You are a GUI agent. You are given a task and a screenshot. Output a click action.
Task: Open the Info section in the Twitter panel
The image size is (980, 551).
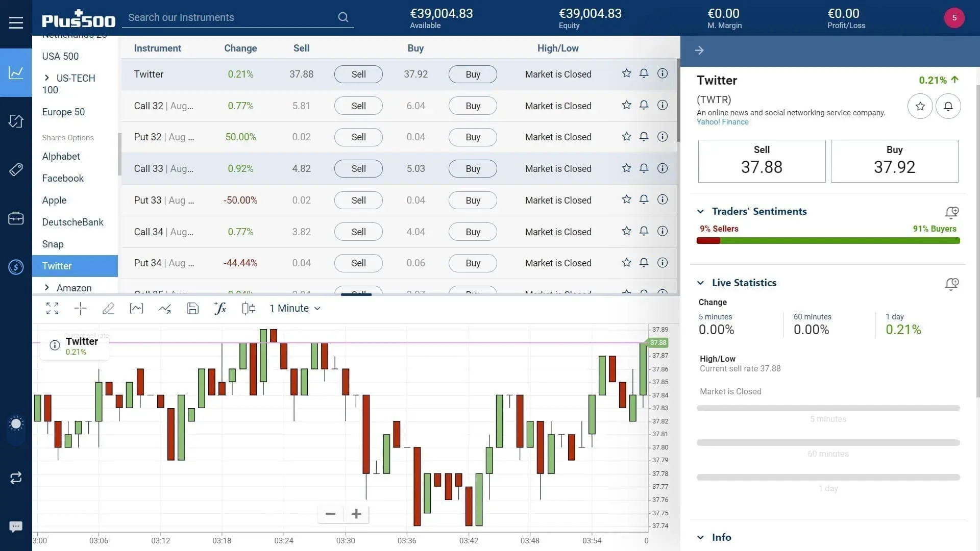721,537
